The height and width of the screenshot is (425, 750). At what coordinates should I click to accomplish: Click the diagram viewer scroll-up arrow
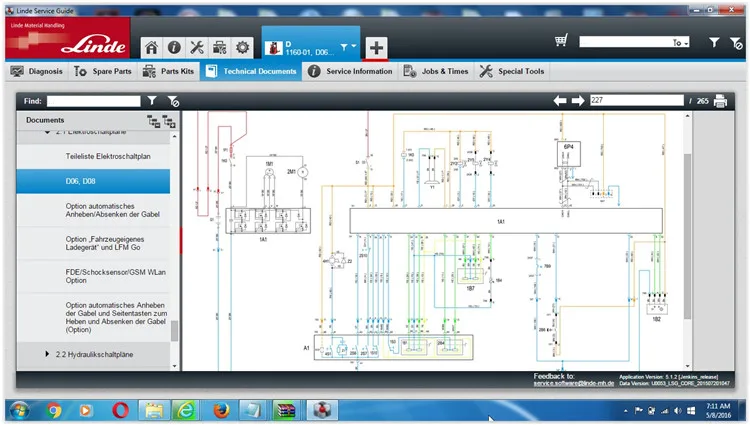[687, 116]
